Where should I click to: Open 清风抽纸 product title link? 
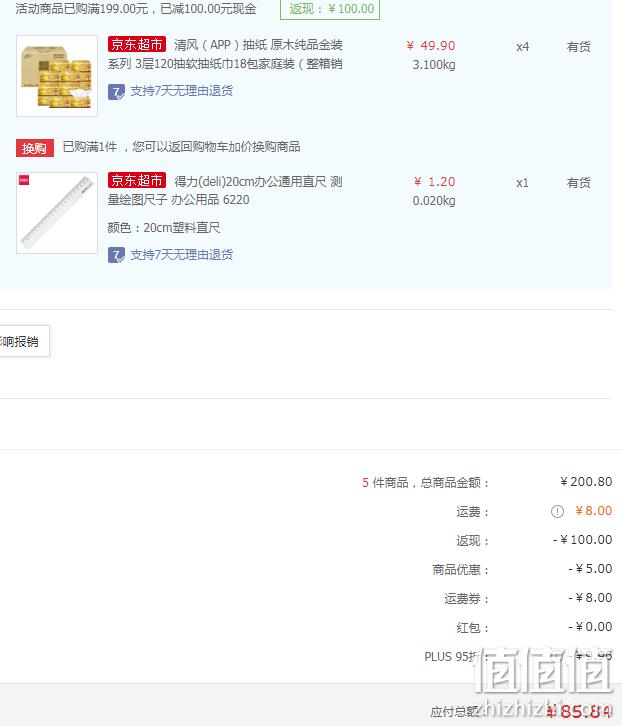pos(225,54)
